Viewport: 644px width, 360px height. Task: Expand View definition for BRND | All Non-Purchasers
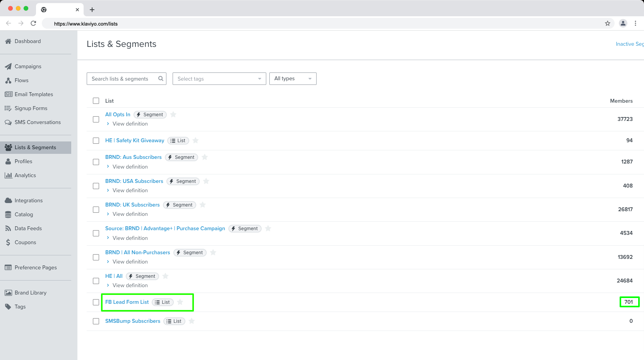[x=127, y=262]
